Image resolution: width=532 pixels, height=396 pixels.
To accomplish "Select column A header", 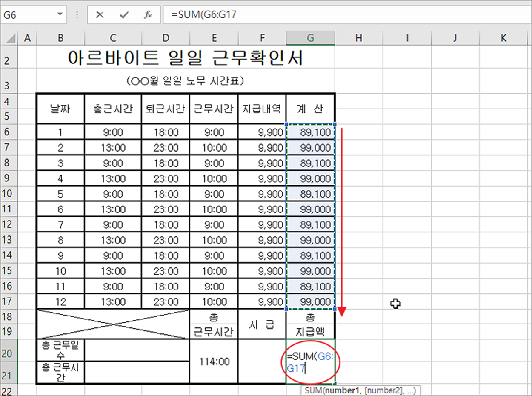I will [x=28, y=38].
